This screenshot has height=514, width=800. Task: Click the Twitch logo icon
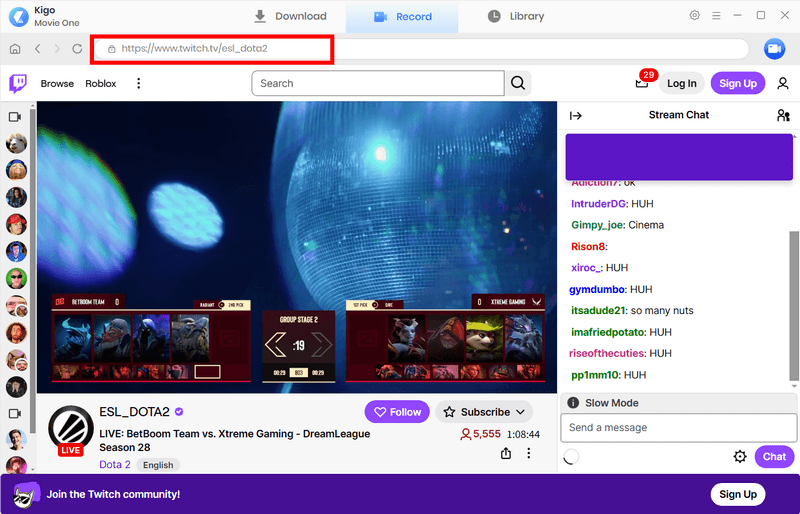[18, 83]
